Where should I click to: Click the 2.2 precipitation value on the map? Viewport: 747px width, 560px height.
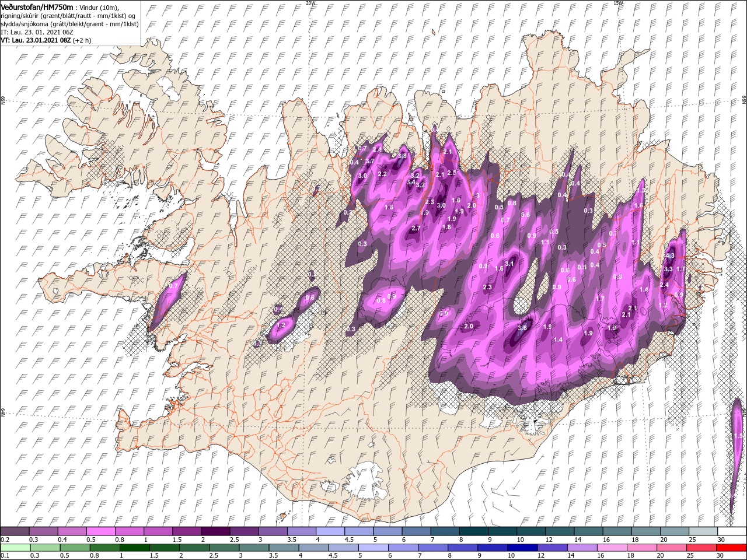383,174
